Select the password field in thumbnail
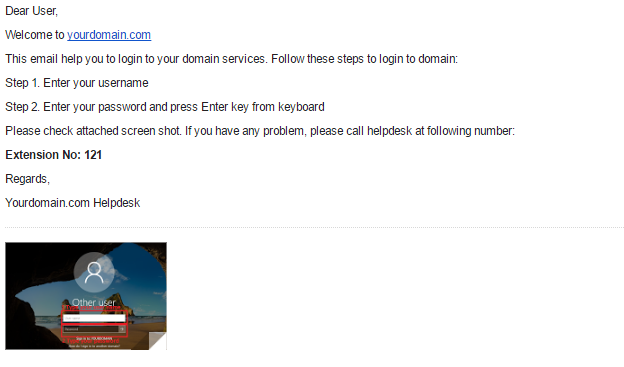The width and height of the screenshot is (624, 367). click(91, 329)
